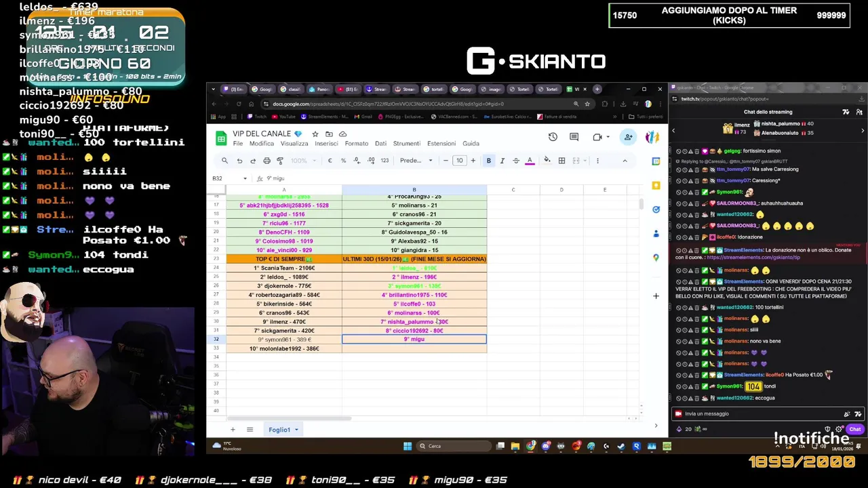This screenshot has height=488, width=868.
Task: Open version history clock icon
Action: [553, 137]
